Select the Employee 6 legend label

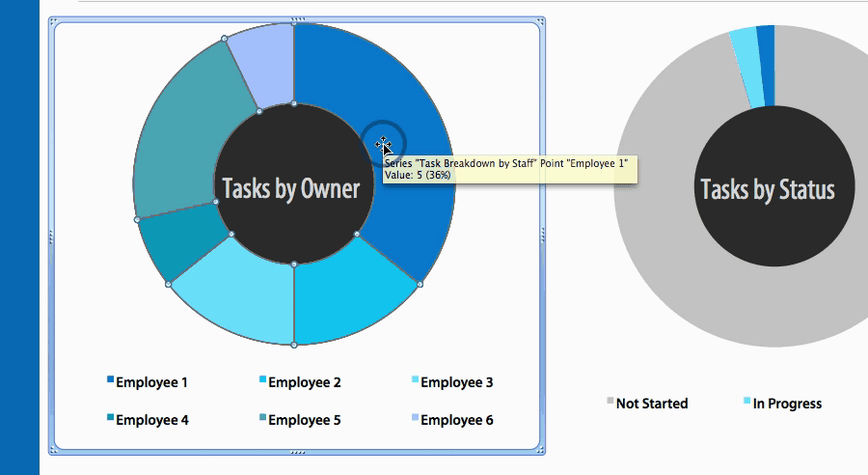coord(457,420)
